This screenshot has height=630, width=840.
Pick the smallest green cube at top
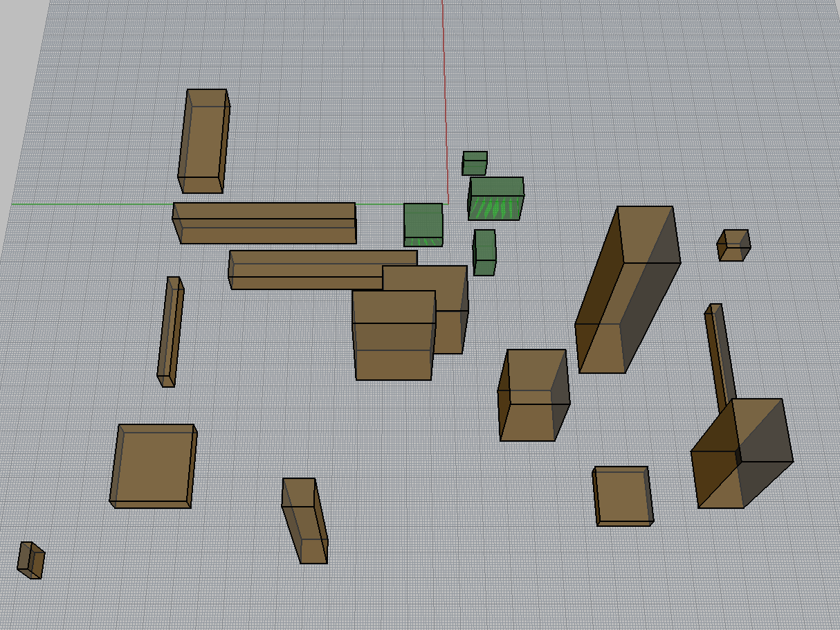tap(475, 163)
